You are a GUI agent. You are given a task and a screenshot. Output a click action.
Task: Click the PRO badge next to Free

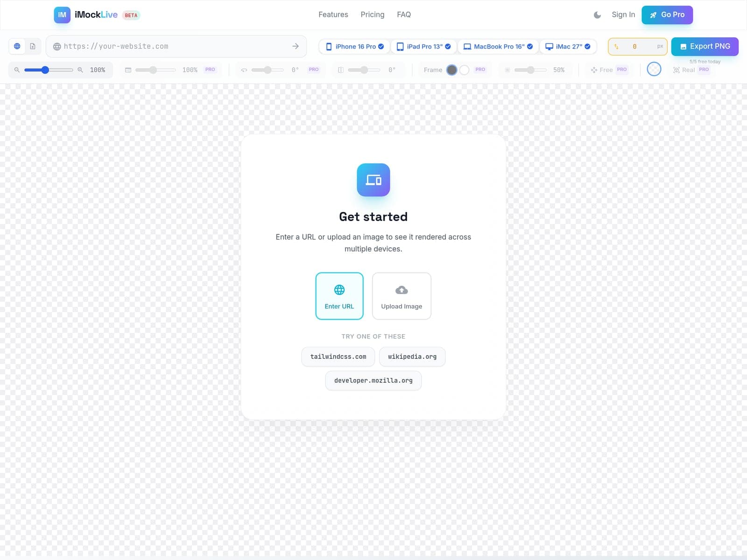pos(622,70)
